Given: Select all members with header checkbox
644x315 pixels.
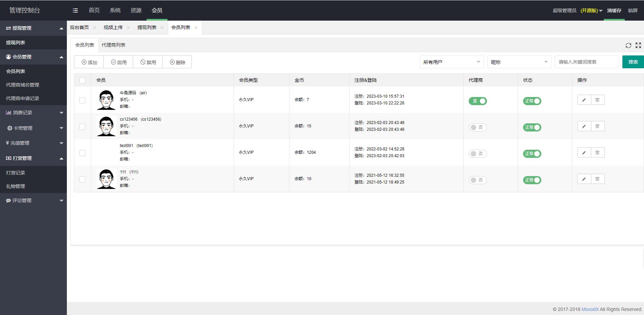Looking at the screenshot, I should [x=82, y=80].
